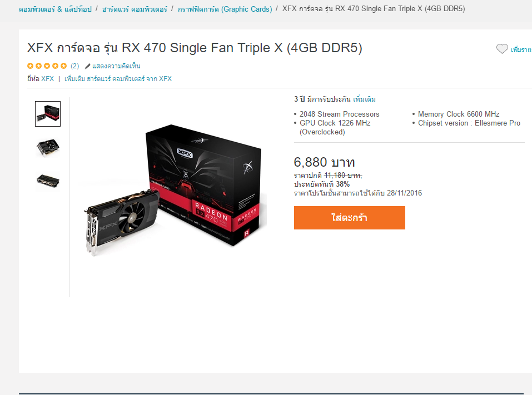The image size is (532, 395).
Task: Click แสดงความคิดเห็น review link
Action: click(x=116, y=66)
